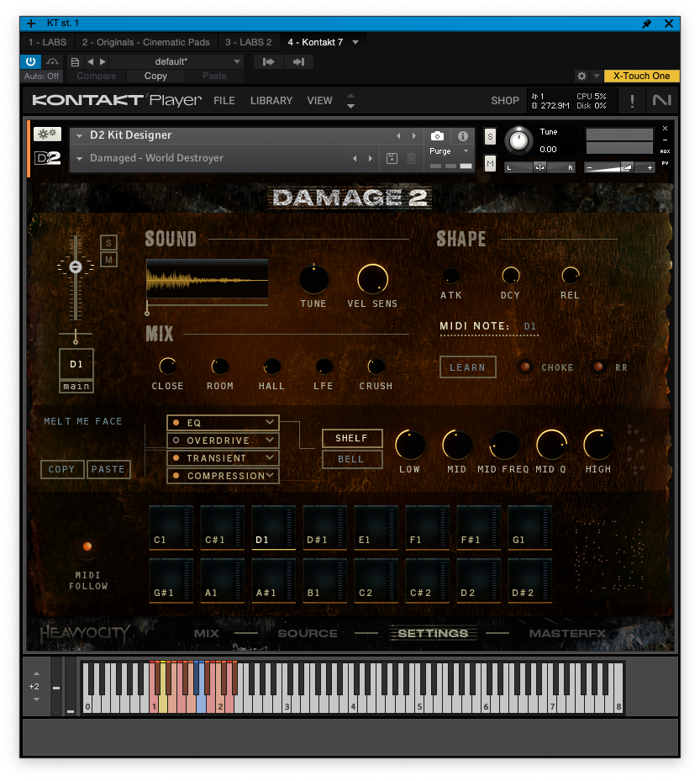
Task: Switch to the MASTERFX page
Action: coord(567,634)
